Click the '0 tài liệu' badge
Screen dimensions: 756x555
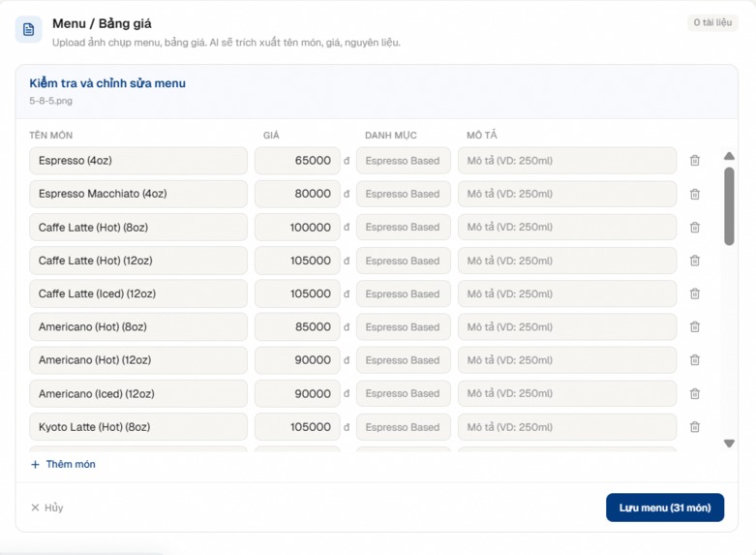coord(712,22)
